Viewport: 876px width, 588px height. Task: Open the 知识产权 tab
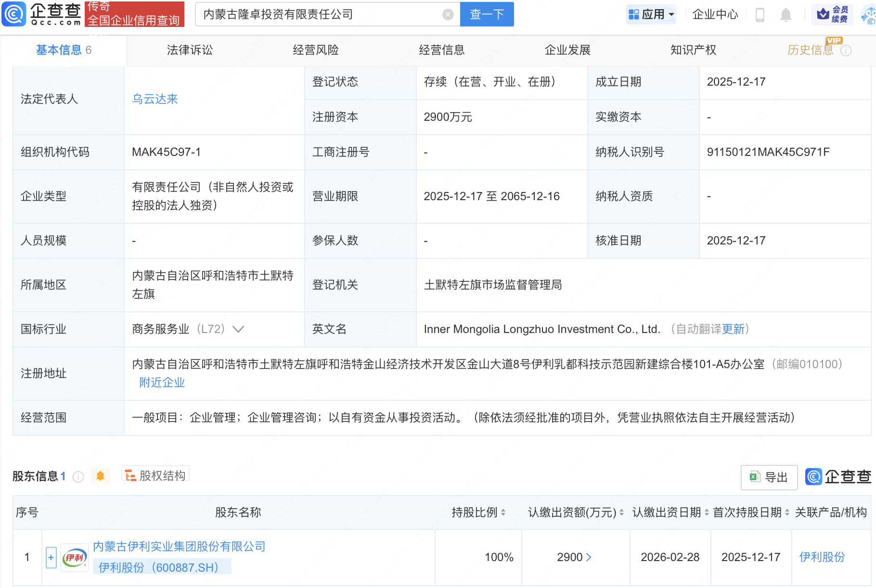pos(693,50)
